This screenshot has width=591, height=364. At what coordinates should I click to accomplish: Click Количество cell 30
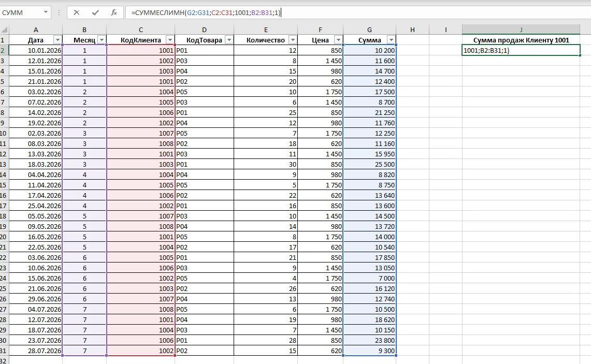tap(266, 164)
